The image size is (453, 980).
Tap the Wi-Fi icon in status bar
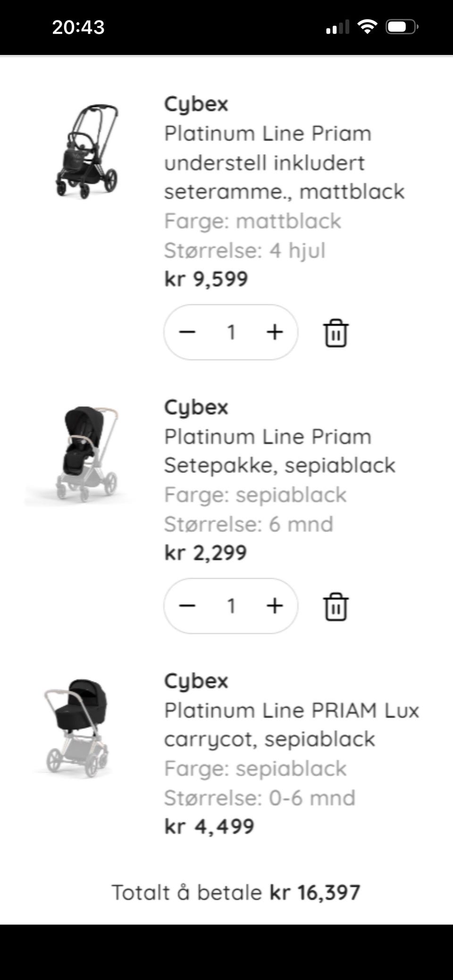click(x=367, y=26)
